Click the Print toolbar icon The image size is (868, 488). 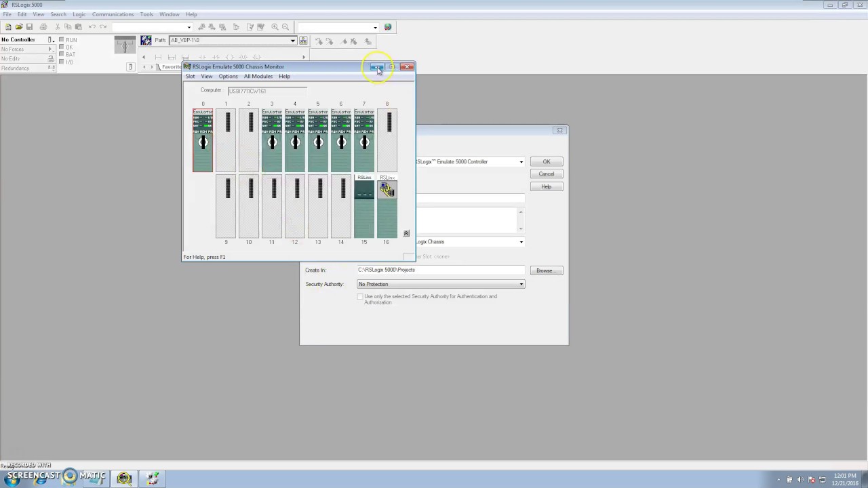coord(43,27)
